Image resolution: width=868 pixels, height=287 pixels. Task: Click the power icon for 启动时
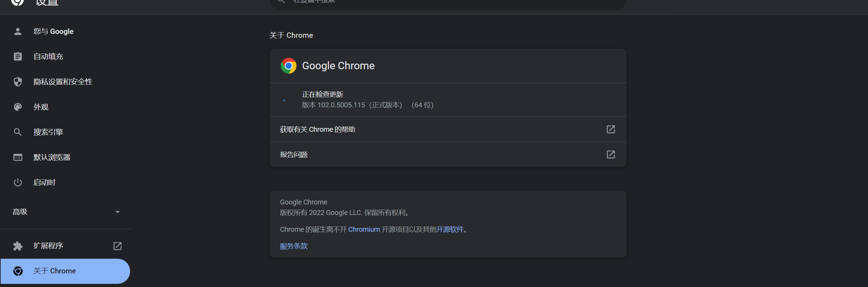(18, 182)
